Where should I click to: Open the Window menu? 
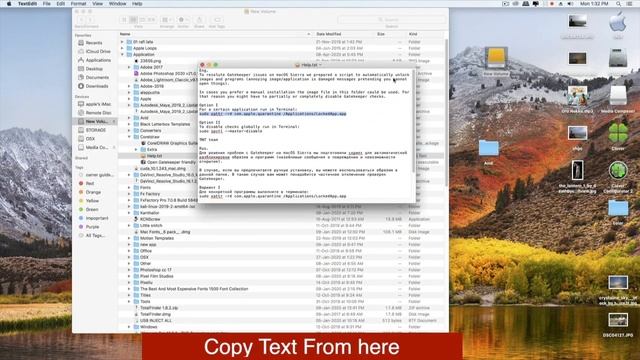(118, 4)
